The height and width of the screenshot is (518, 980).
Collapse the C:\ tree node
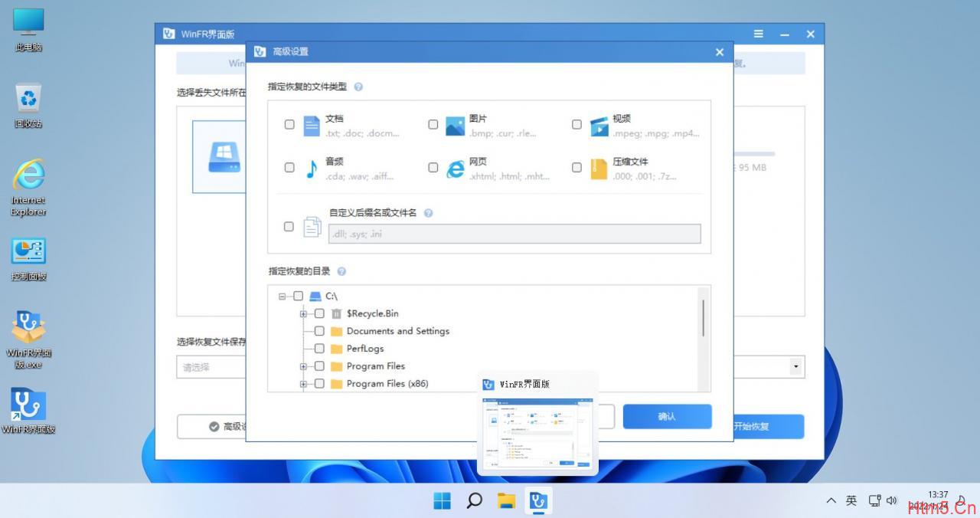(283, 296)
